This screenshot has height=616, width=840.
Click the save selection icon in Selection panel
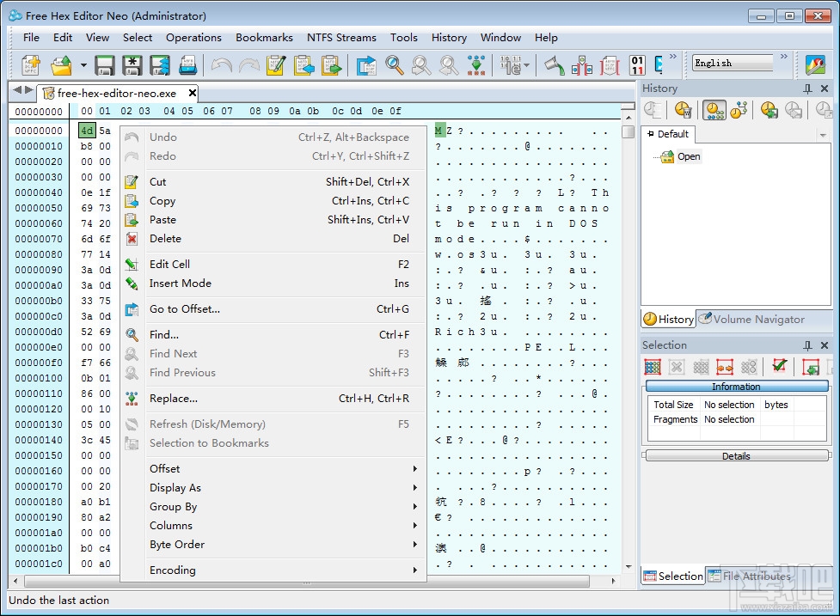pos(811,367)
